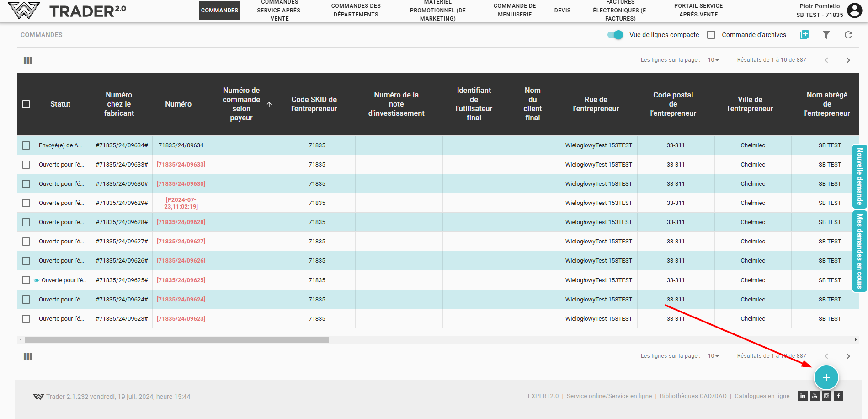Open column chooser icon above table
The image size is (868, 419).
pyautogui.click(x=28, y=60)
